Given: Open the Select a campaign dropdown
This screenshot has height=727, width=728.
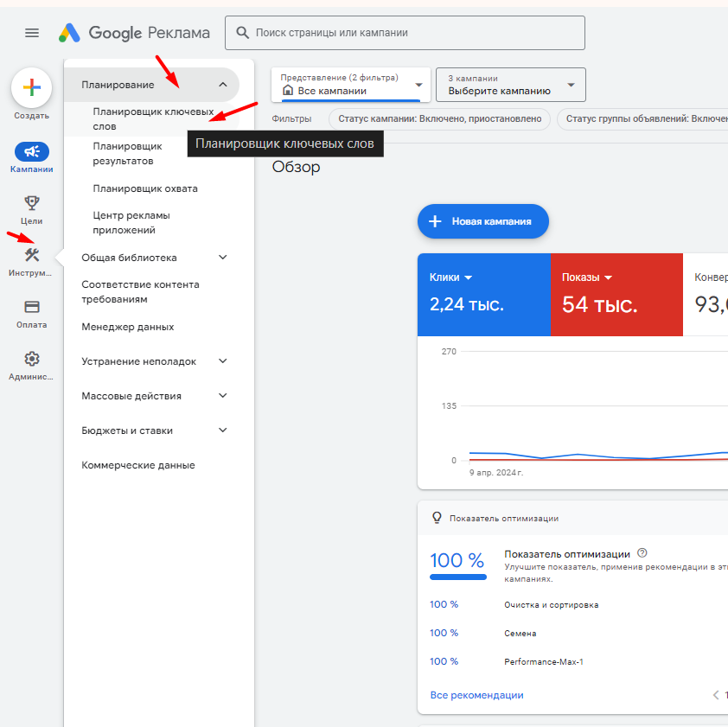Looking at the screenshot, I should click(x=511, y=85).
